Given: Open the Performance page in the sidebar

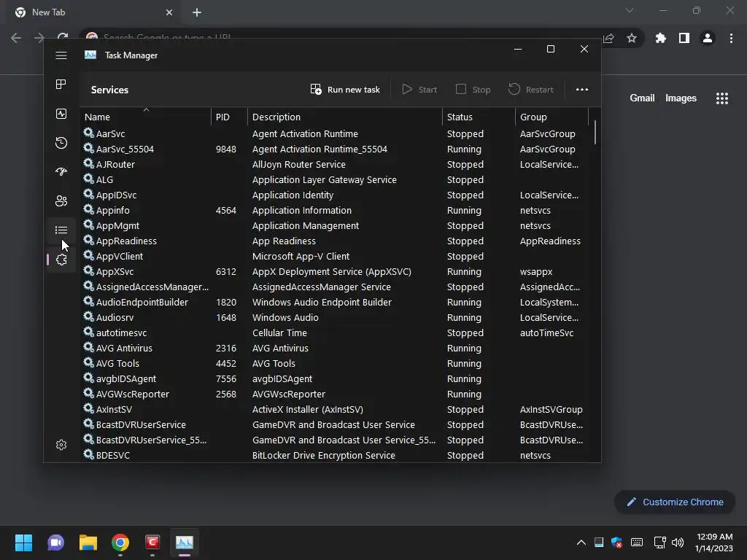Looking at the screenshot, I should 61,113.
